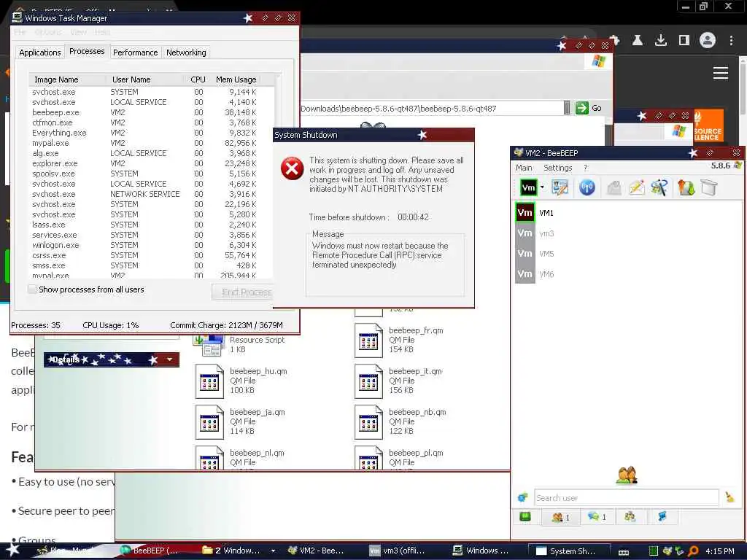
Task: Click the Vm user avatar in BeeBEEP toolbar
Action: [x=528, y=187]
